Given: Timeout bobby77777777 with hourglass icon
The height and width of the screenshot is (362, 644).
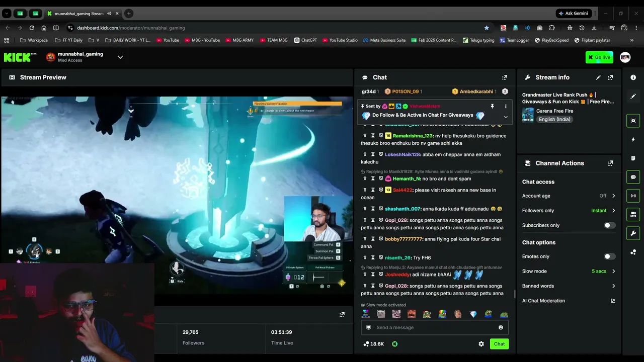Looking at the screenshot, I should [373, 239].
